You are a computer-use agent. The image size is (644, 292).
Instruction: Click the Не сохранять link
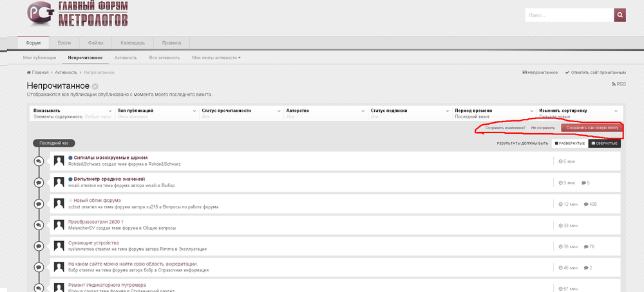[x=543, y=128]
